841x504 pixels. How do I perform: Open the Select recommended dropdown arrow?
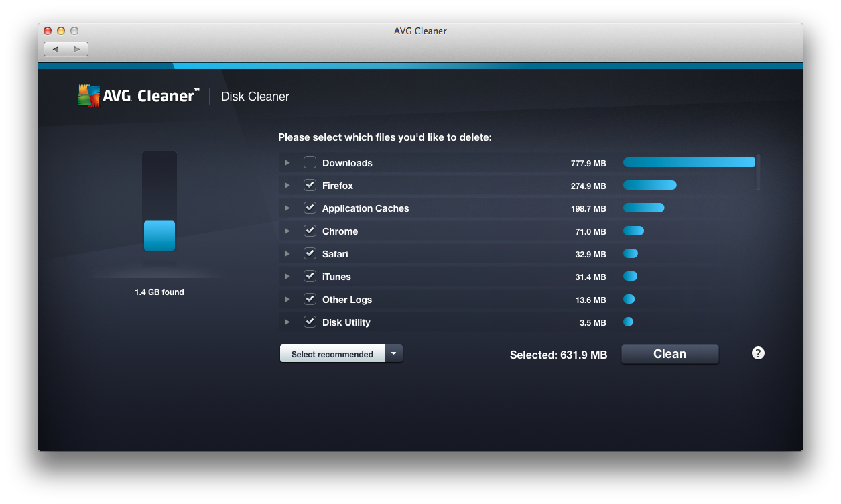(394, 354)
